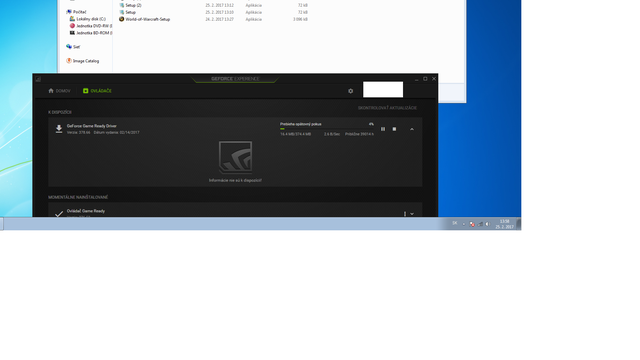This screenshot has height=360, width=640.
Task: Select the Ovládače tab
Action: coord(97,91)
